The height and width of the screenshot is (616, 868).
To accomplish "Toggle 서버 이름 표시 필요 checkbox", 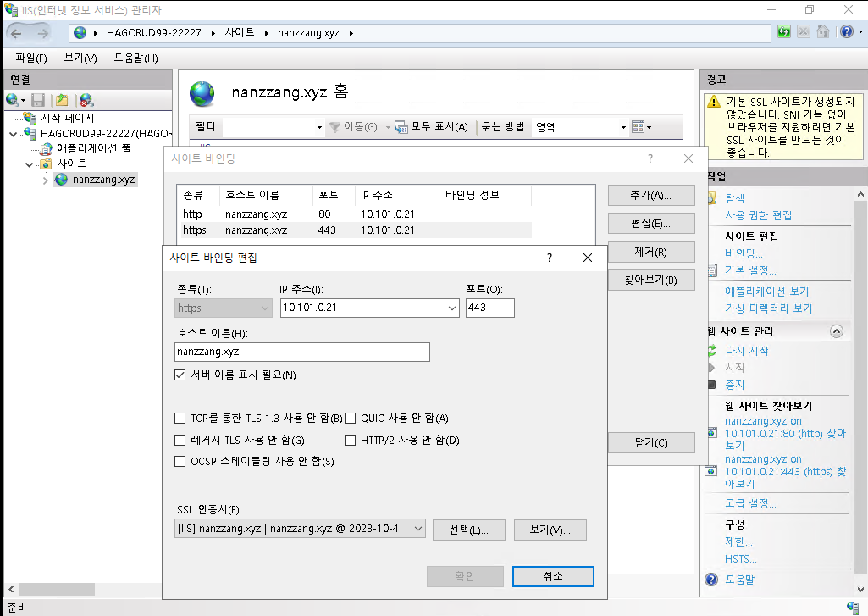I will [x=180, y=375].
